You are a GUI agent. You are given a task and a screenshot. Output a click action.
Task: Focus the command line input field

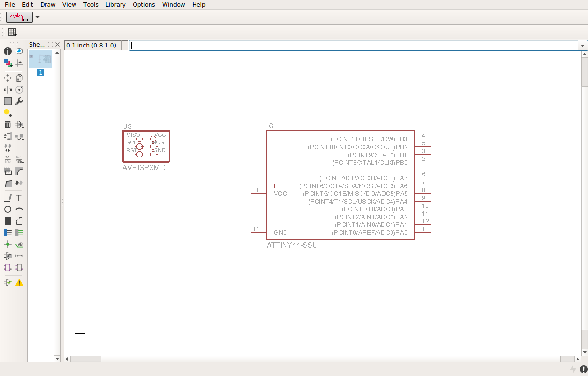[354, 45]
